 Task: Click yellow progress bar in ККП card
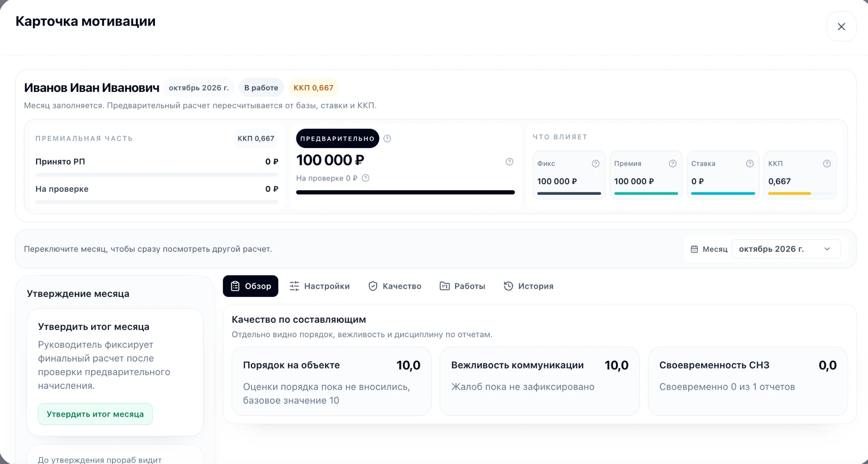pyautogui.click(x=789, y=194)
